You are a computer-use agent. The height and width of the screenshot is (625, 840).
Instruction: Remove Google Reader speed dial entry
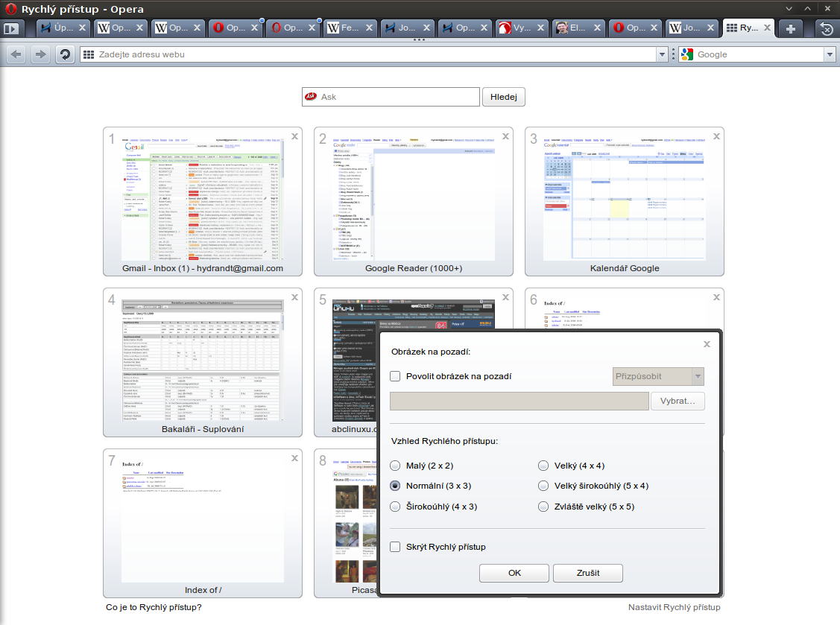505,136
